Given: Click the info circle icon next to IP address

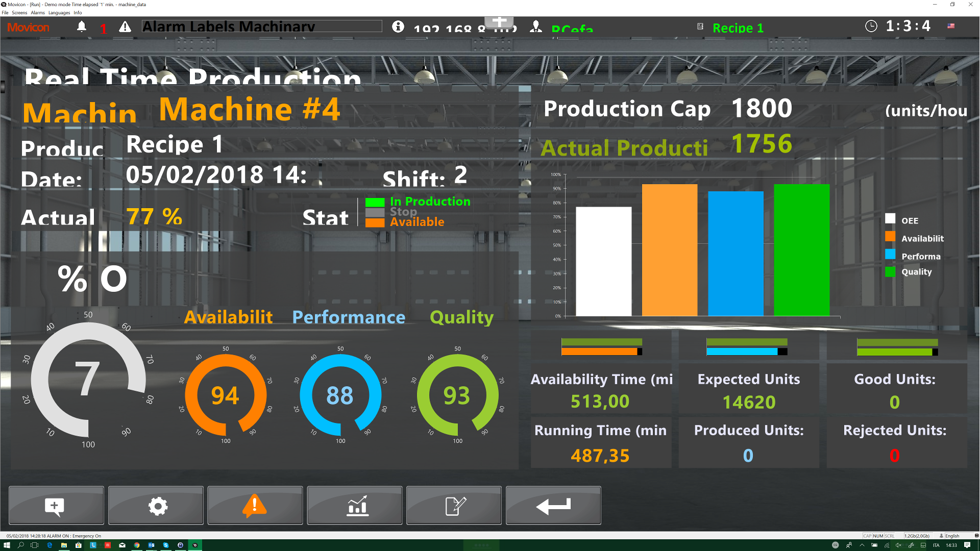Looking at the screenshot, I should 398,27.
